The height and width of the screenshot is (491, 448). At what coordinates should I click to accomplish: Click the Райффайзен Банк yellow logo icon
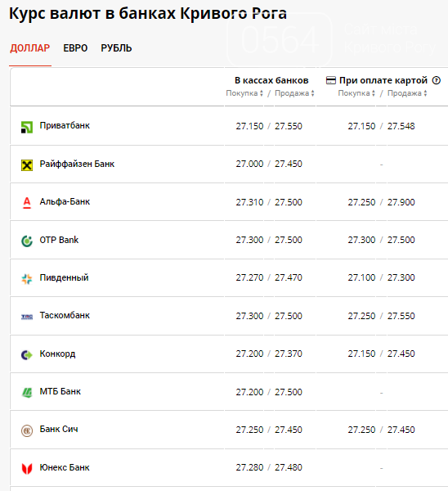(27, 165)
